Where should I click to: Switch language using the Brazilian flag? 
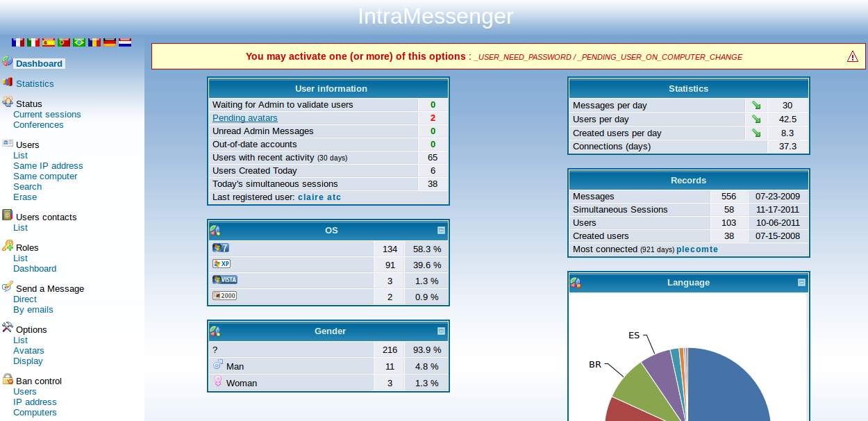tap(79, 42)
